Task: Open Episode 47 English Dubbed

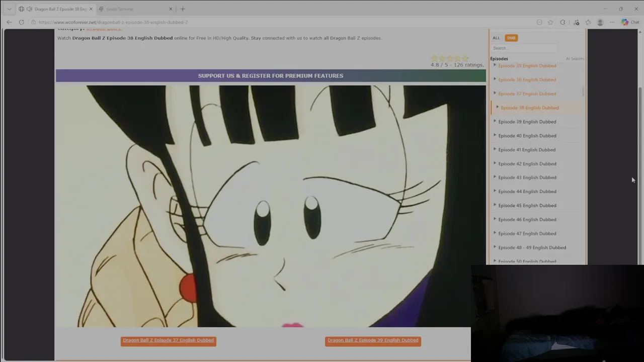Action: tap(527, 234)
